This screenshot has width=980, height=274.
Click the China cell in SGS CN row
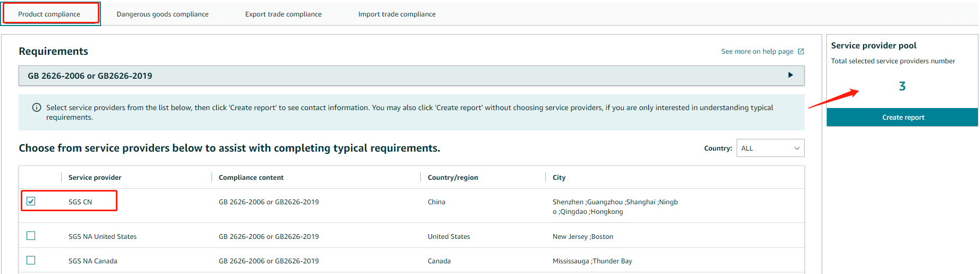tap(436, 202)
